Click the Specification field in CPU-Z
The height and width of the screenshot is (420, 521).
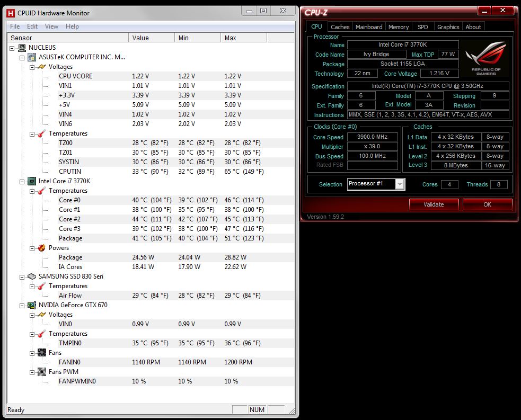[428, 86]
